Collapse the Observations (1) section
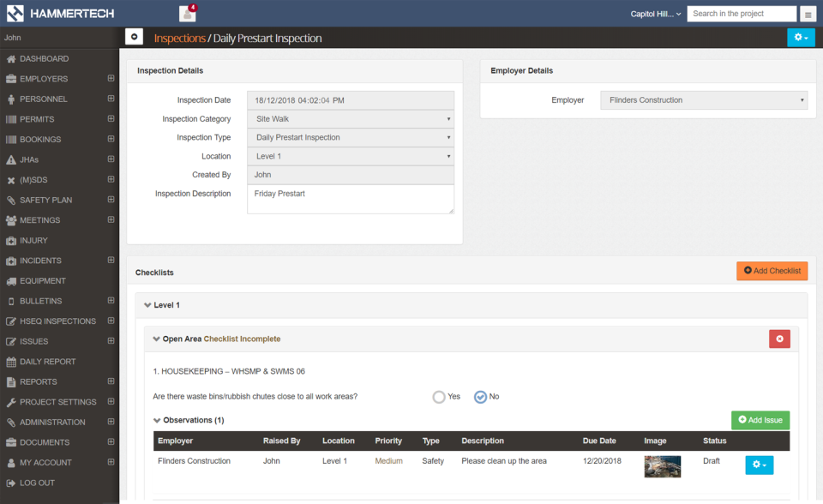This screenshot has height=504, width=823. click(x=157, y=421)
